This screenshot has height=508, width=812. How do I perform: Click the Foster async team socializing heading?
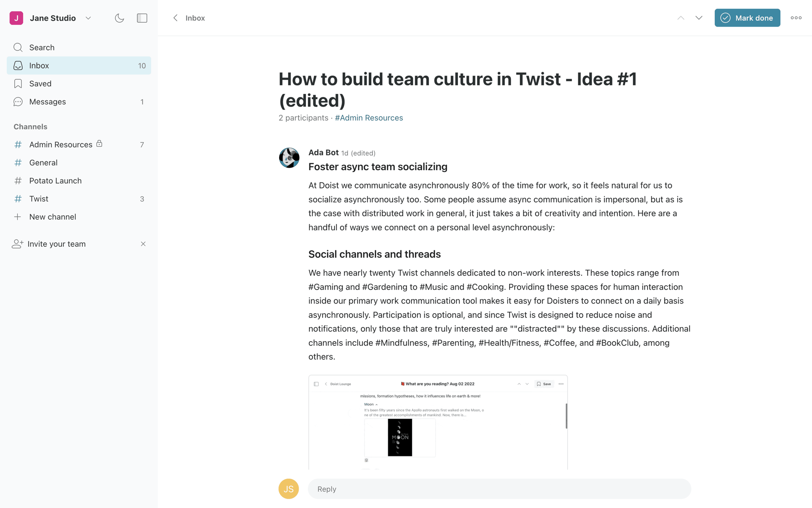pyautogui.click(x=378, y=167)
